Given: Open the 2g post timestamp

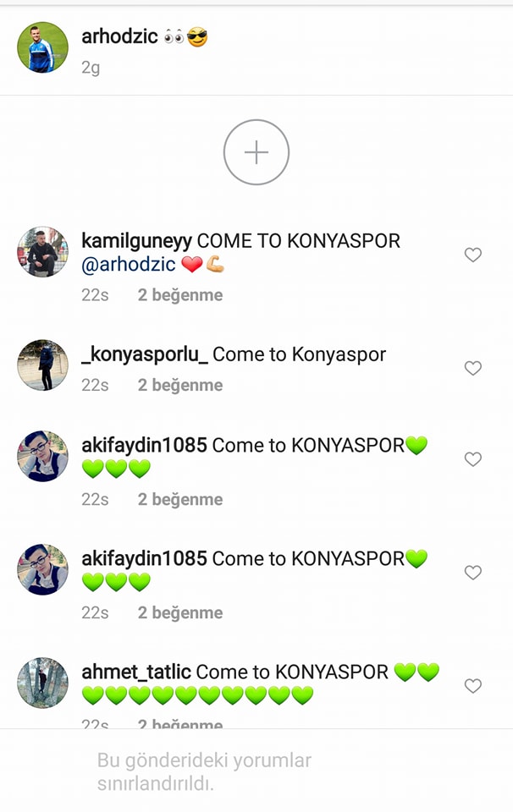Looking at the screenshot, I should coord(91,68).
